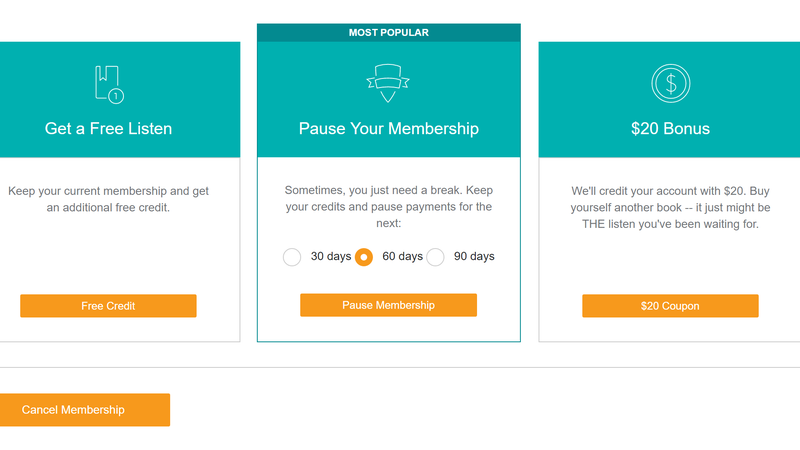This screenshot has width=800, height=450.
Task: Click the '90 days' text label
Action: pos(474,256)
